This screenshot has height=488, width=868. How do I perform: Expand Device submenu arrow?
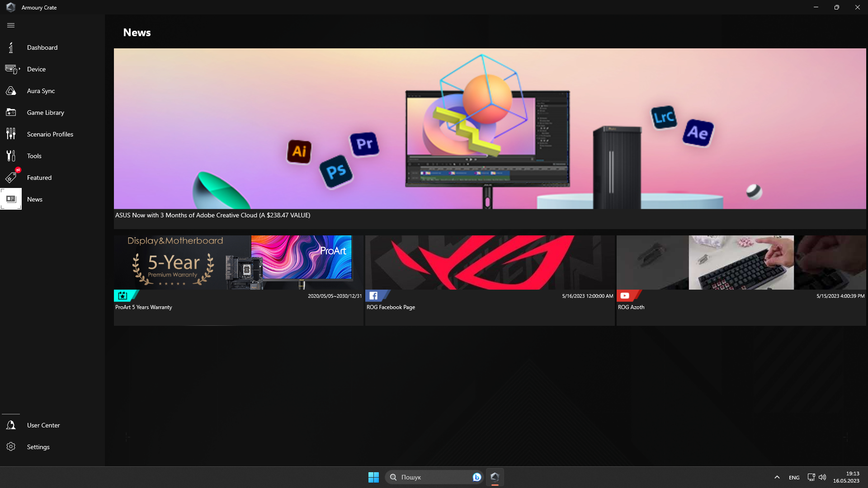pos(19,69)
